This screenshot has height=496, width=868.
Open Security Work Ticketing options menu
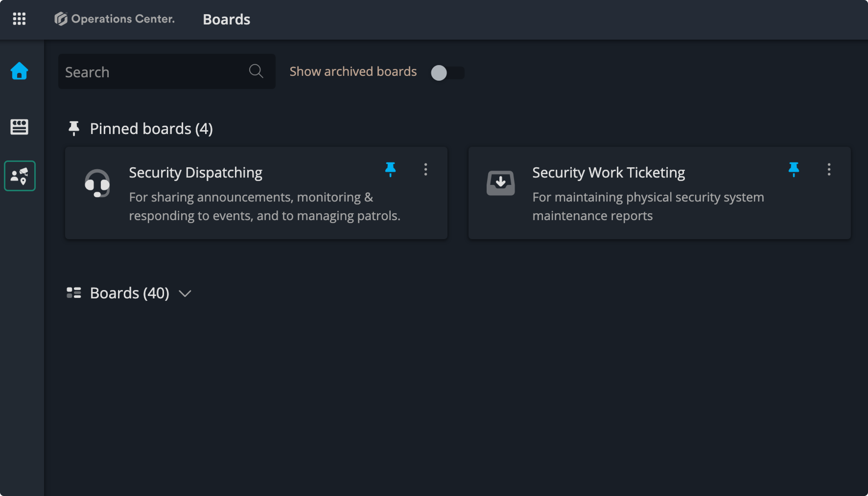coord(829,169)
